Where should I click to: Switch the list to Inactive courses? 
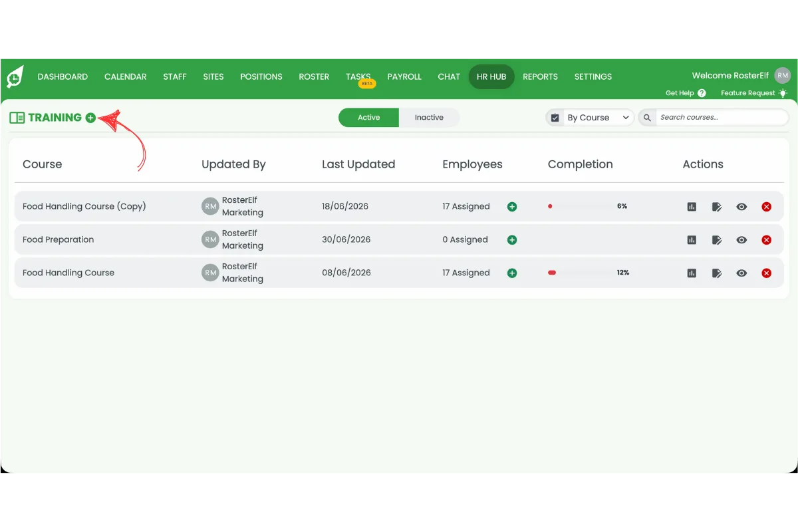tap(429, 118)
